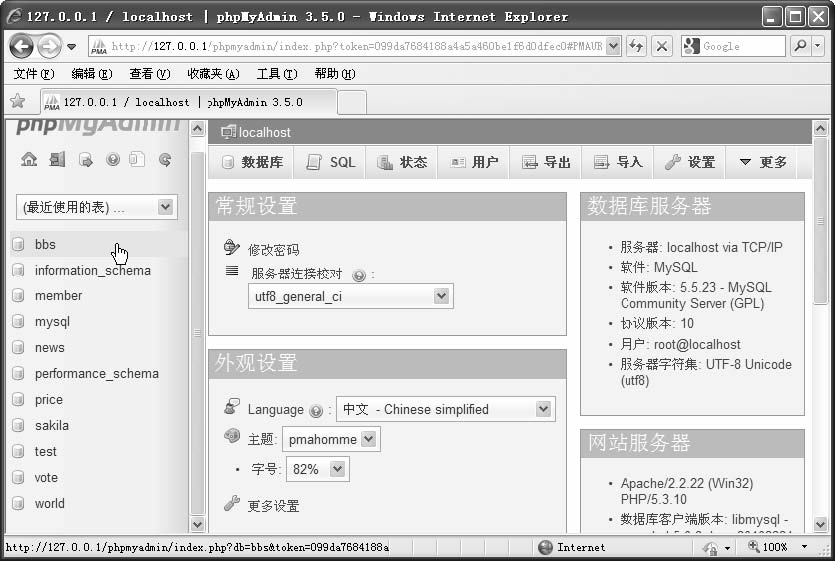Open the bbs database link

pyautogui.click(x=45, y=245)
